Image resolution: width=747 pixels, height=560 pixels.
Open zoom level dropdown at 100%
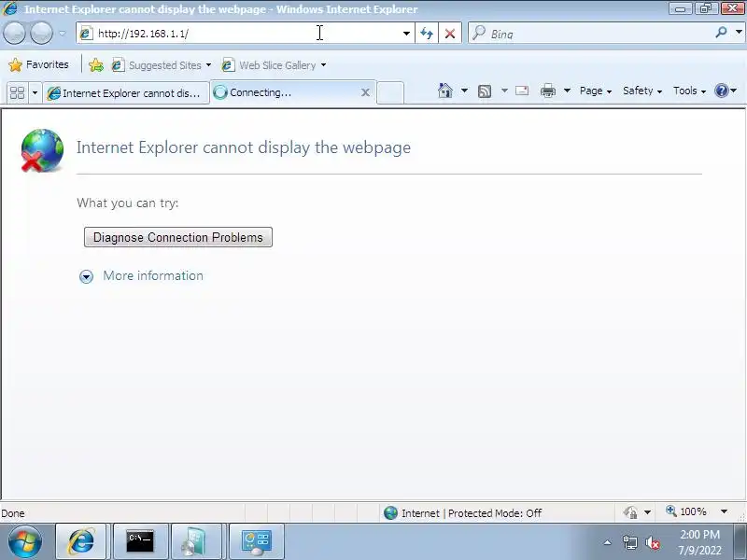tap(725, 511)
